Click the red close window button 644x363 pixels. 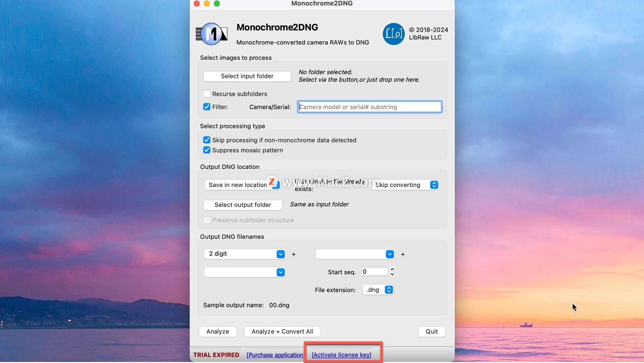coord(197,3)
